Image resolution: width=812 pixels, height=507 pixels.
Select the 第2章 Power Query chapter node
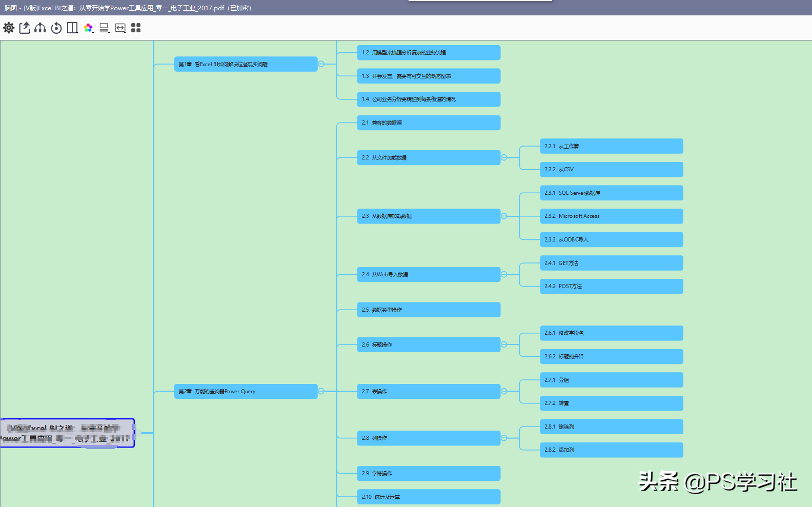click(246, 391)
